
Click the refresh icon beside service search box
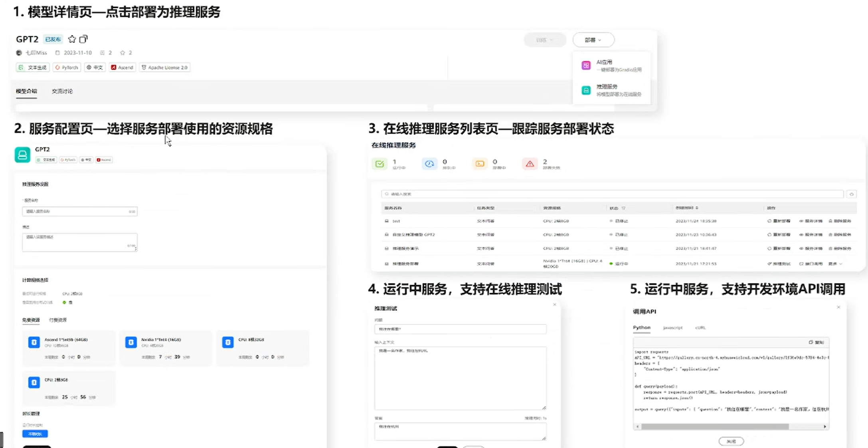pos(851,194)
